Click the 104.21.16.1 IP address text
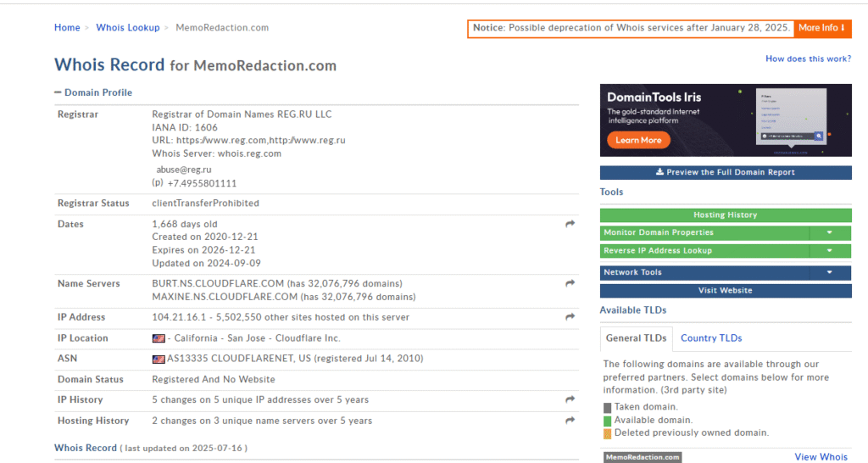Screen dimensions: 868x463 179,317
